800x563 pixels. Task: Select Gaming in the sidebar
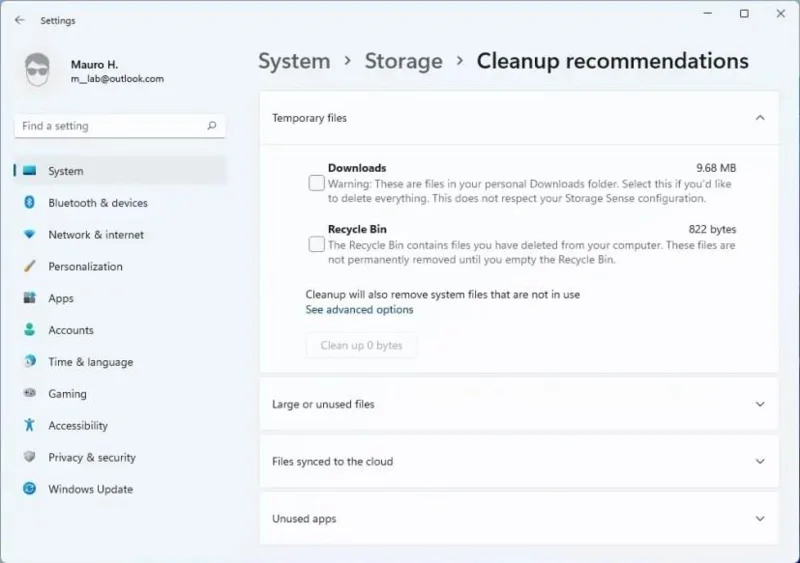120,394
